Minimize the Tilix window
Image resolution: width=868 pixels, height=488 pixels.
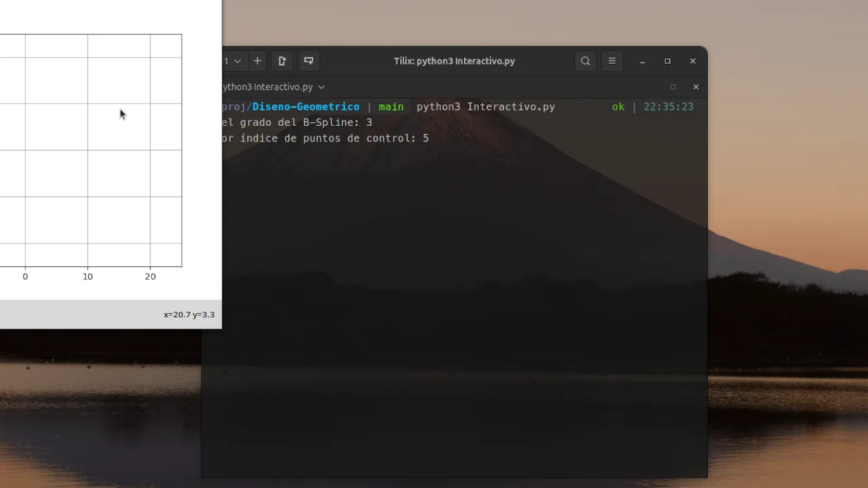tap(642, 61)
